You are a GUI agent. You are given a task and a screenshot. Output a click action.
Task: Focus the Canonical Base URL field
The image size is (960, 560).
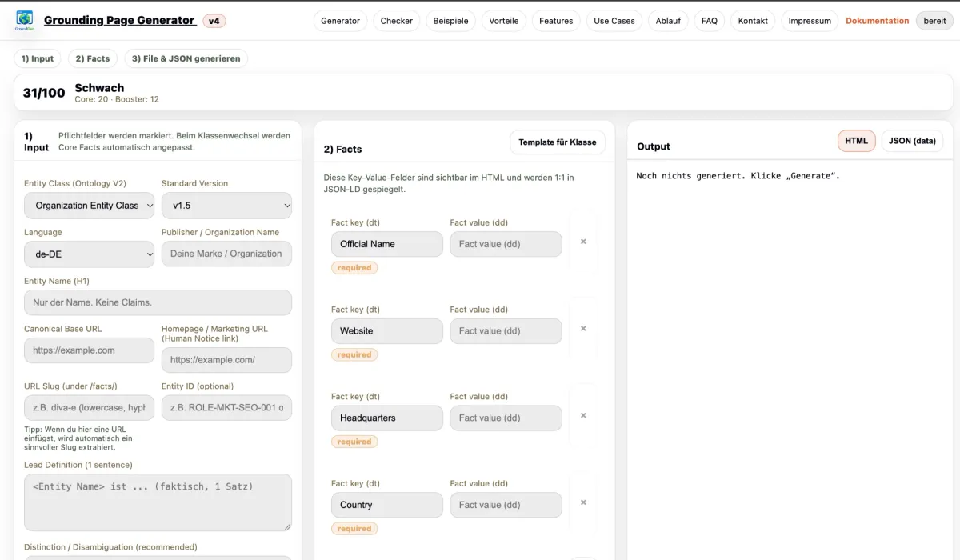[x=89, y=350]
